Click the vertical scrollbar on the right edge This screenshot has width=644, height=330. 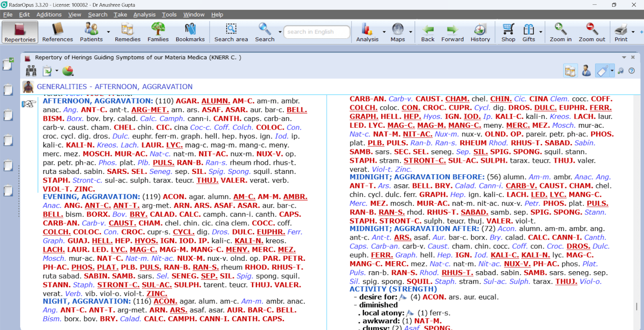click(636, 306)
